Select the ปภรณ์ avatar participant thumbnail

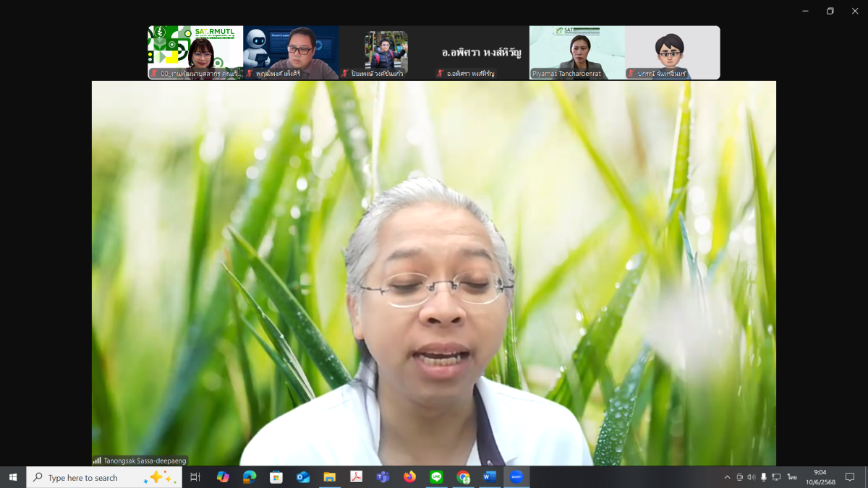pyautogui.click(x=673, y=53)
